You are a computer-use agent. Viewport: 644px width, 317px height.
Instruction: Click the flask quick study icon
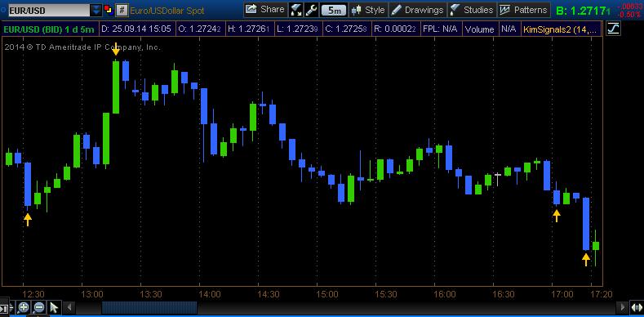tap(295, 10)
